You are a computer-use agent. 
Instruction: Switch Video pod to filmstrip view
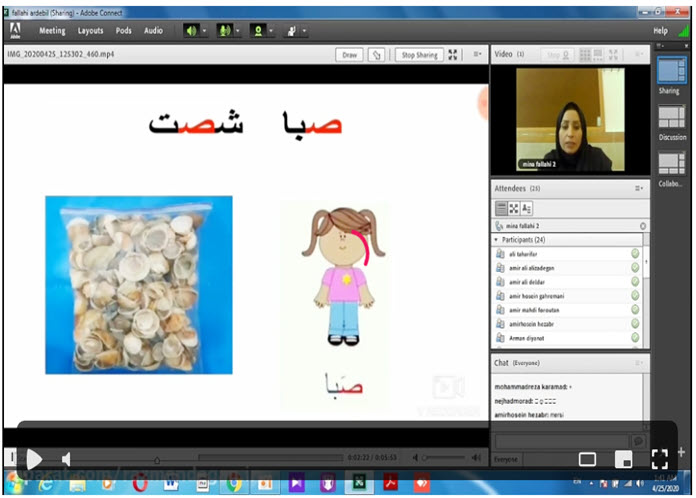[x=598, y=55]
